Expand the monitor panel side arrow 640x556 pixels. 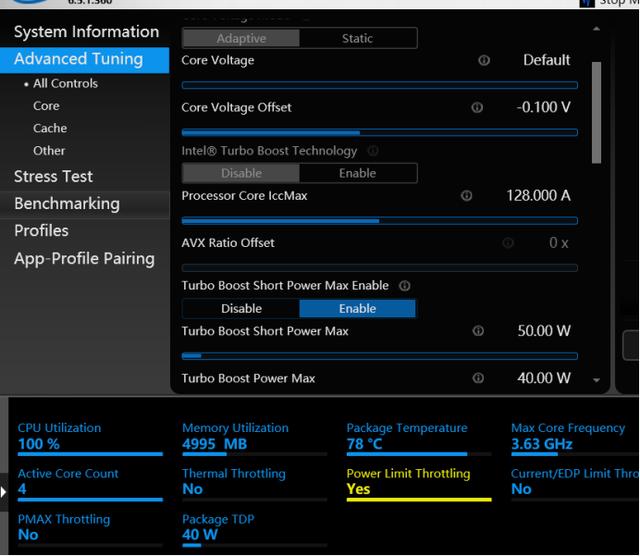tap(3, 492)
